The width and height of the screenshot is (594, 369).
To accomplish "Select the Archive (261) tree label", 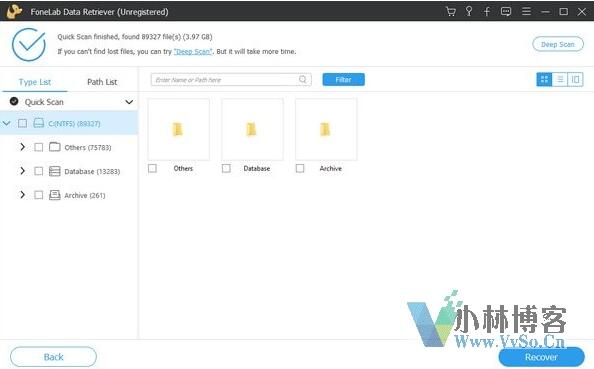I will coord(84,195).
